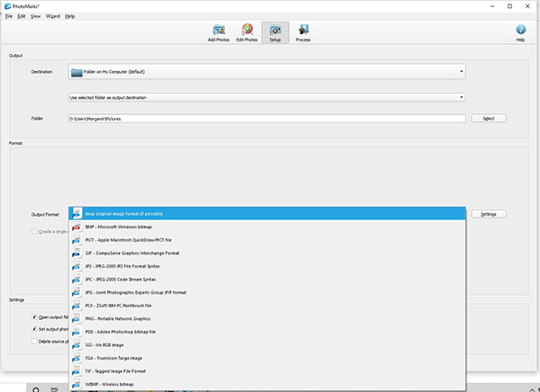
Task: Click the TIF format file icon
Action: tap(76, 371)
